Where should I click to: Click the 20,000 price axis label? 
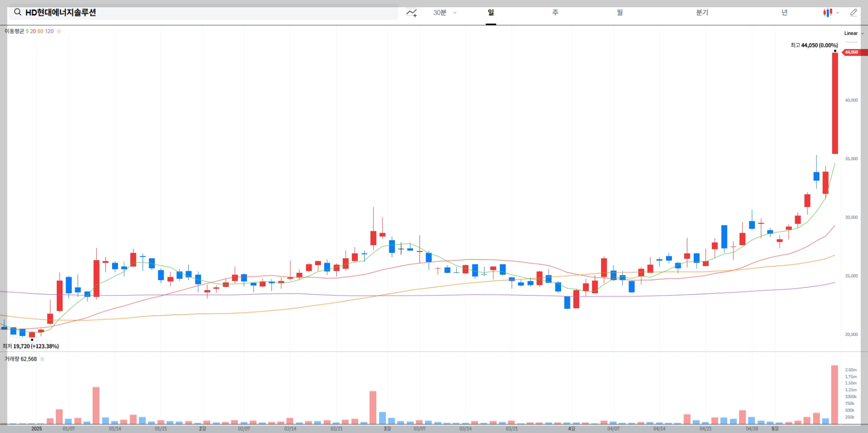(x=851, y=334)
